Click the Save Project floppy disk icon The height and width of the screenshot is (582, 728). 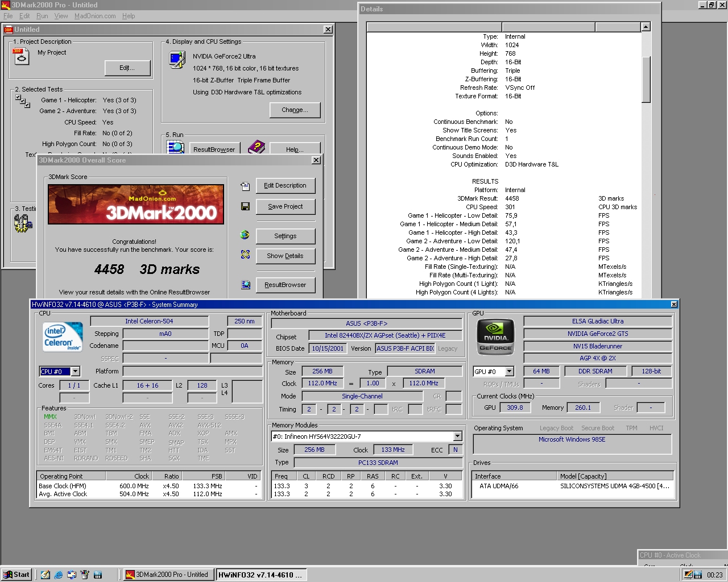(x=245, y=206)
